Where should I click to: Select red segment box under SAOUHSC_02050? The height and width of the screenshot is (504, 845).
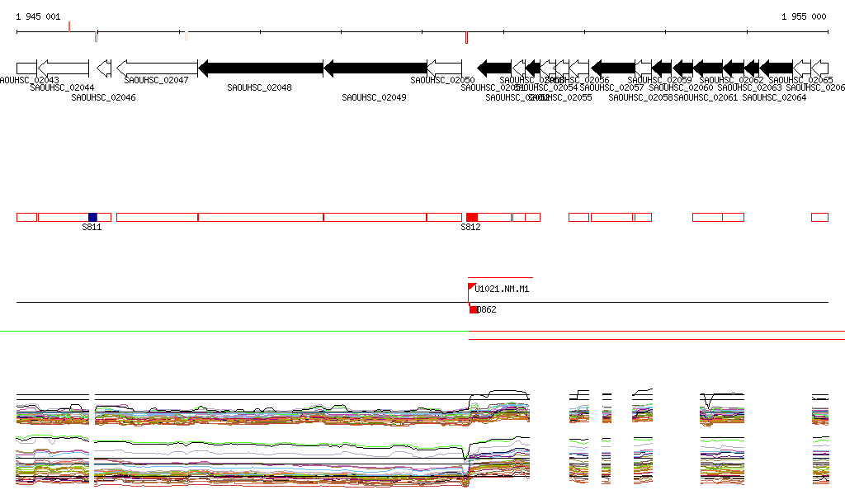pos(445,218)
